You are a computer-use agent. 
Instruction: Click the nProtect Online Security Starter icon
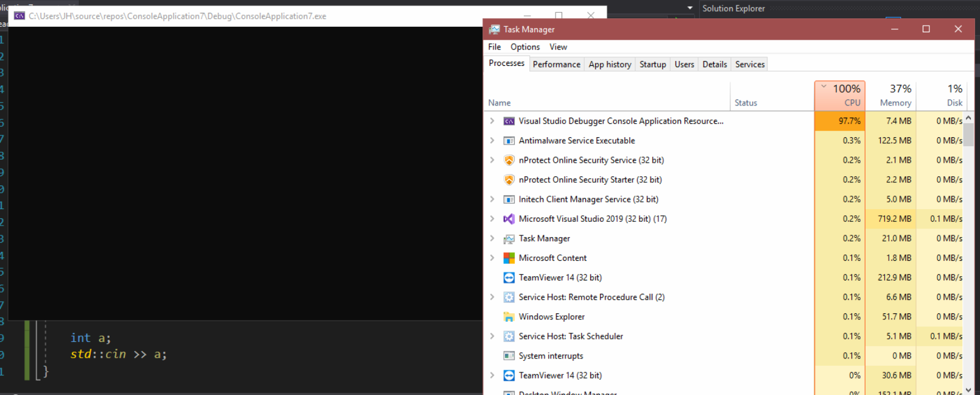pos(509,180)
